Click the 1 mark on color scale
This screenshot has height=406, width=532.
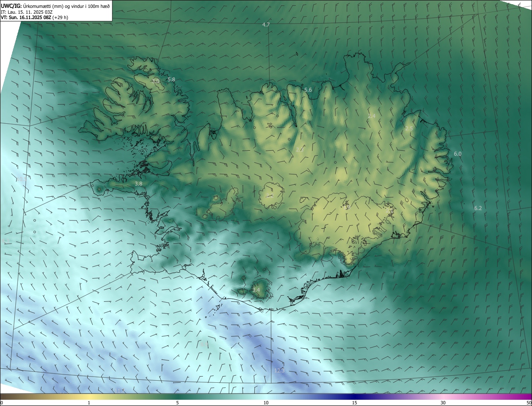[x=89, y=403]
